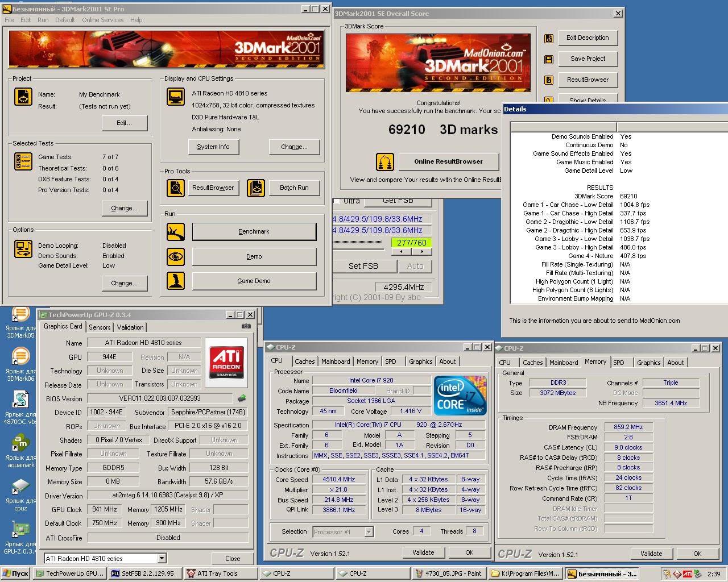
Task: Click the right arrow stepper under 277/760
Action: pos(422,251)
